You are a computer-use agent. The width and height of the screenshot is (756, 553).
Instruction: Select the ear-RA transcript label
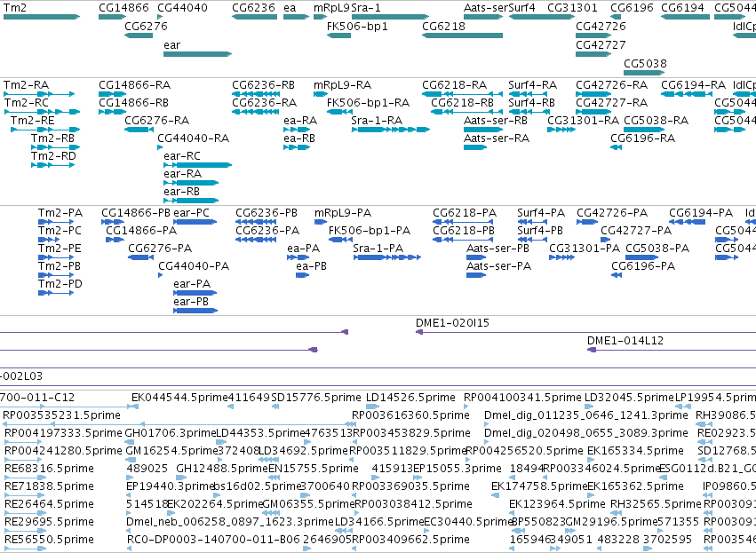(182, 174)
